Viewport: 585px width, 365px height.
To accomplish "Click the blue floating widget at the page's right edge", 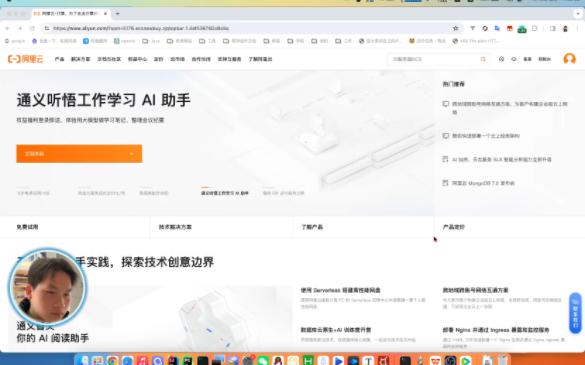I will click(x=575, y=313).
